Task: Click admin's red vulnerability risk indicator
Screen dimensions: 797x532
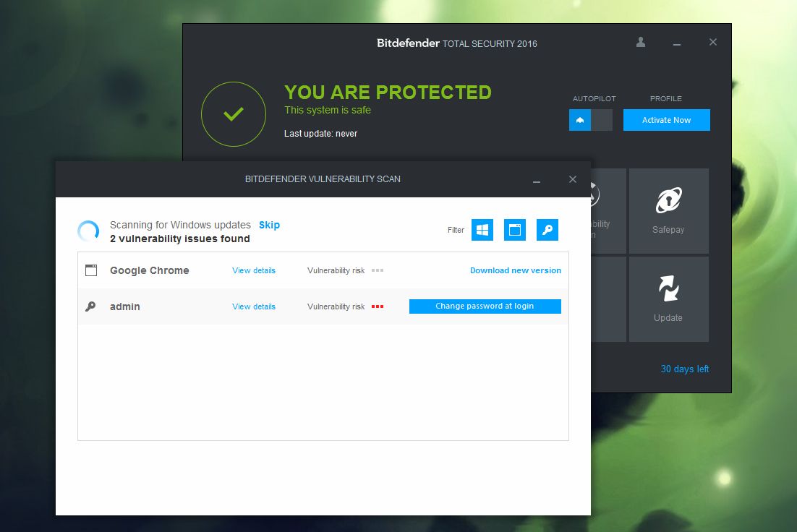Action: pyautogui.click(x=378, y=306)
